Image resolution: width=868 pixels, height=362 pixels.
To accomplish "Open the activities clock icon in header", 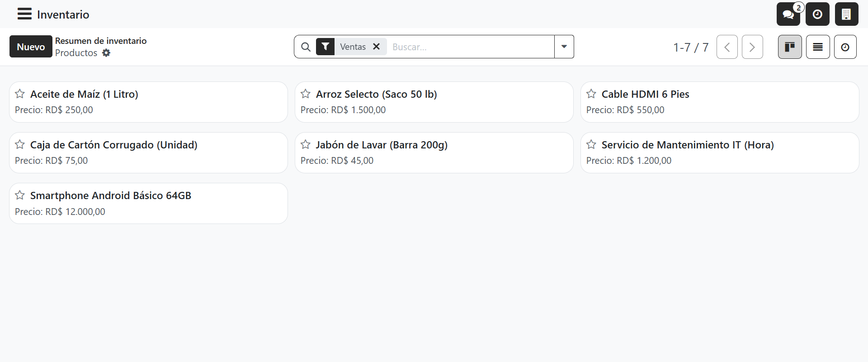I will (817, 14).
